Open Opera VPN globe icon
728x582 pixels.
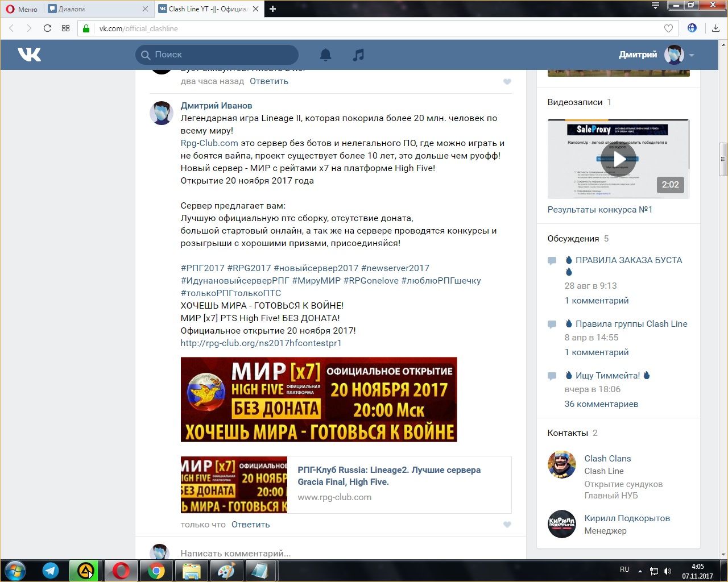pos(692,28)
